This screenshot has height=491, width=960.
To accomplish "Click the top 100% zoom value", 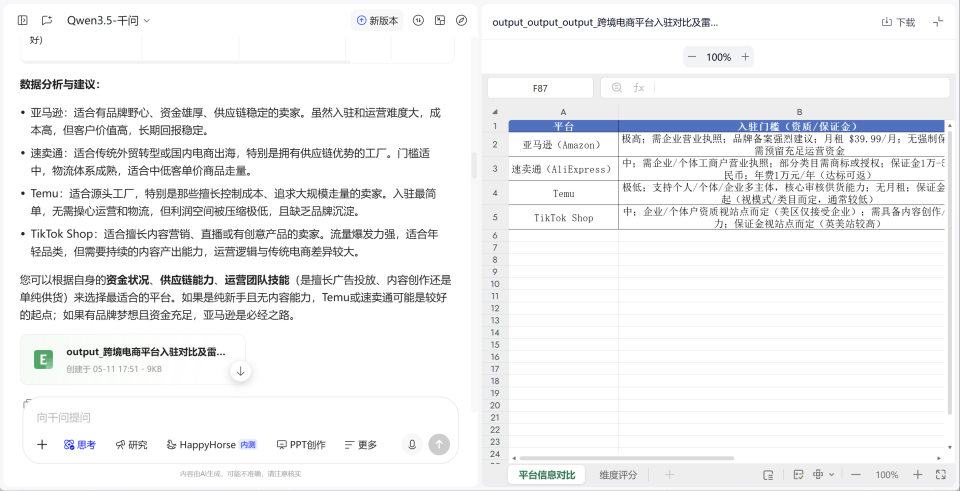I will point(719,57).
